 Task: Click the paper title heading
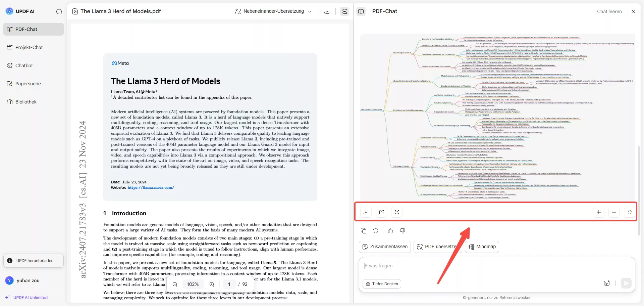click(x=166, y=81)
